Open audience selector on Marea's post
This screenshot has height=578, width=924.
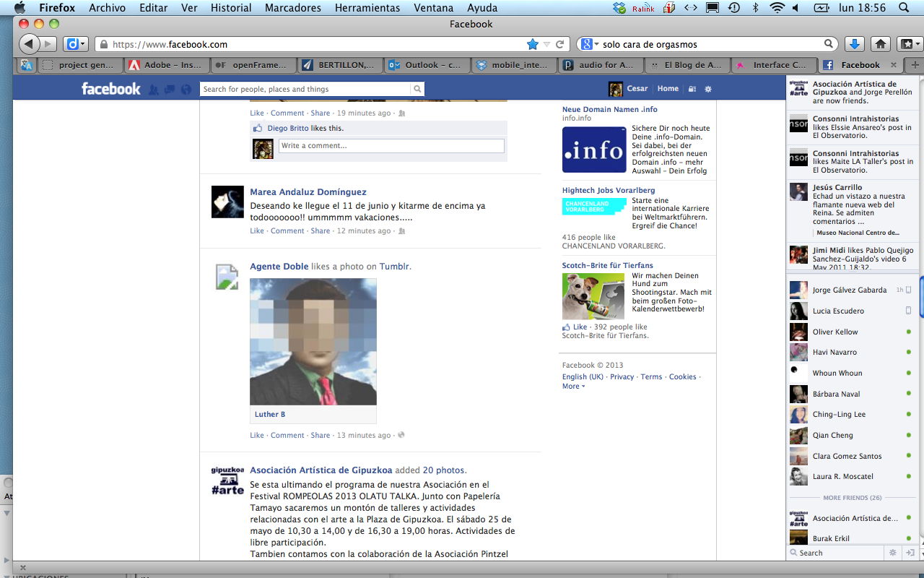(x=402, y=231)
